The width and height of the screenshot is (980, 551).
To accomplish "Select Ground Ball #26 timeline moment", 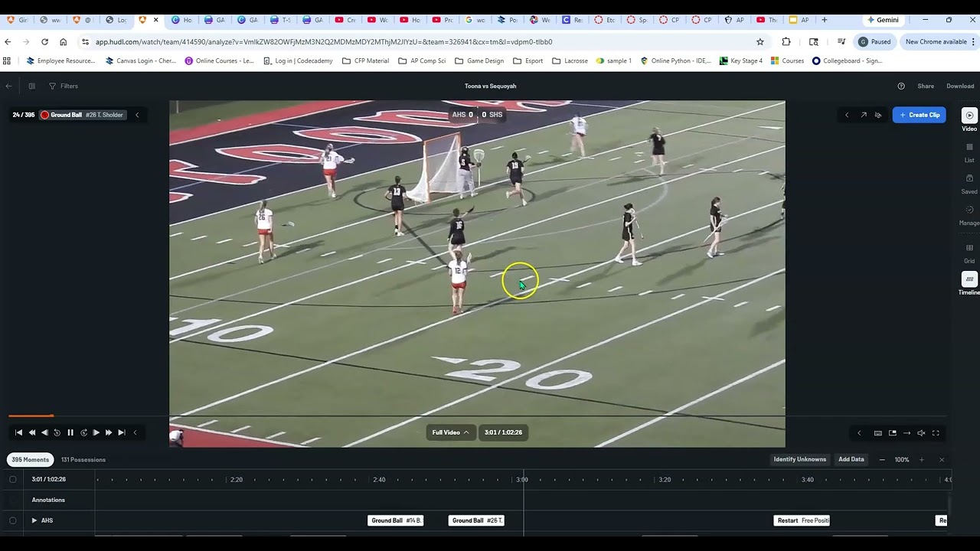I will (x=476, y=520).
